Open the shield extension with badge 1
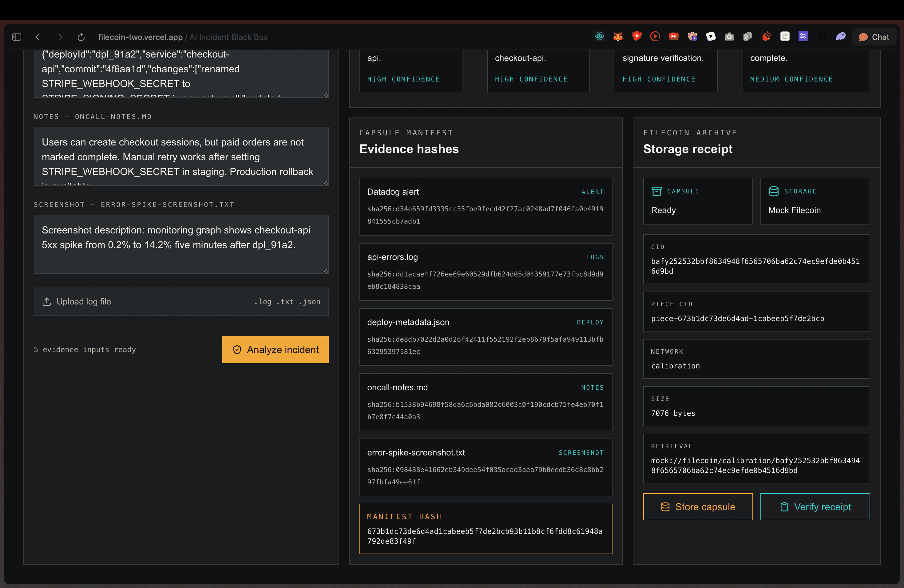904x588 pixels. [692, 37]
